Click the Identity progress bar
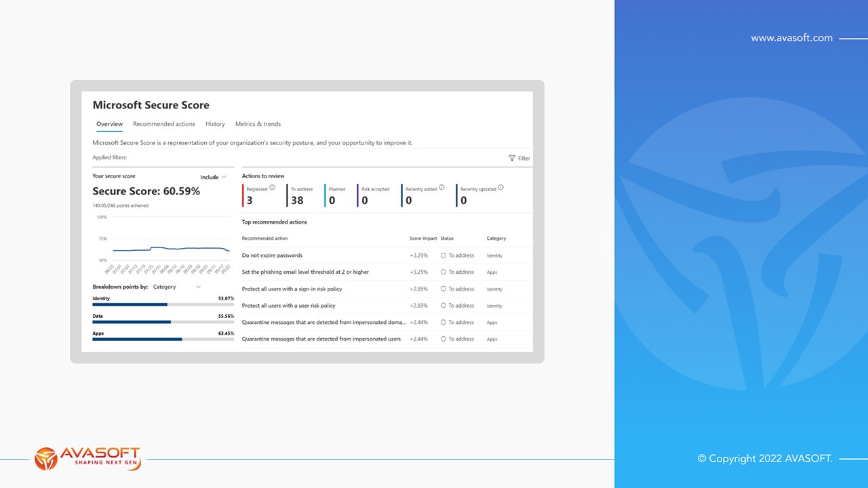 (163, 304)
